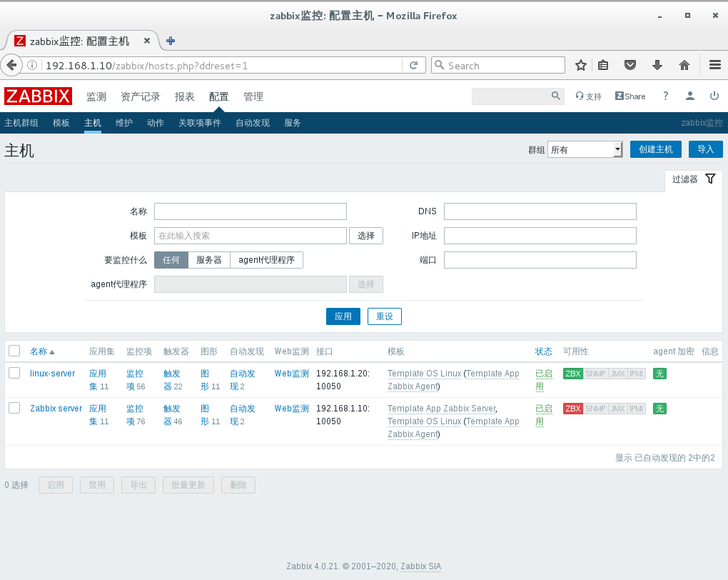Tick the linux-server row checkbox

coord(14,373)
